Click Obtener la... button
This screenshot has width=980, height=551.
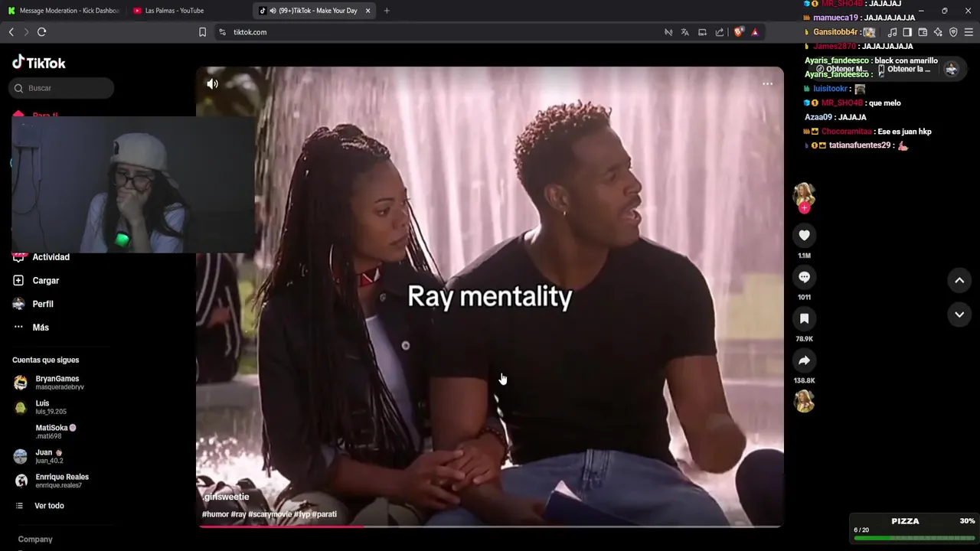905,69
